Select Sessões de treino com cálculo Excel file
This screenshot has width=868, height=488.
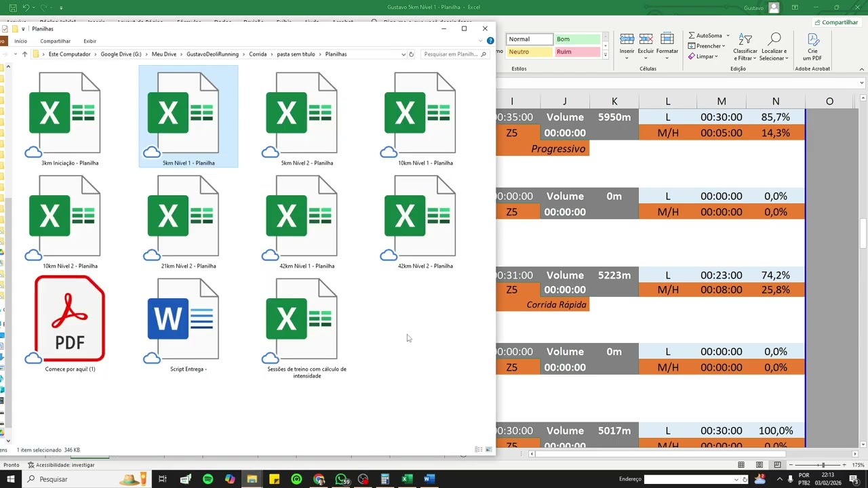point(307,327)
